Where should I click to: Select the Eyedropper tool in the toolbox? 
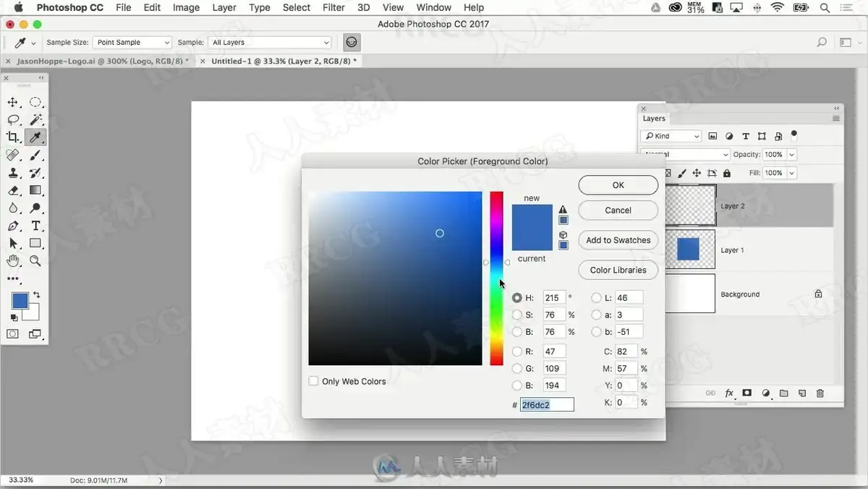[x=35, y=137]
